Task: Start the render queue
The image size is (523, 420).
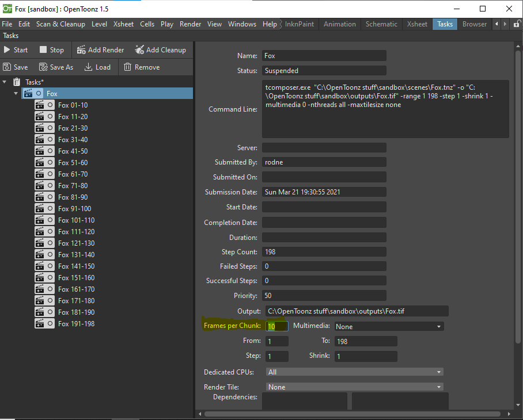Action: (16, 49)
